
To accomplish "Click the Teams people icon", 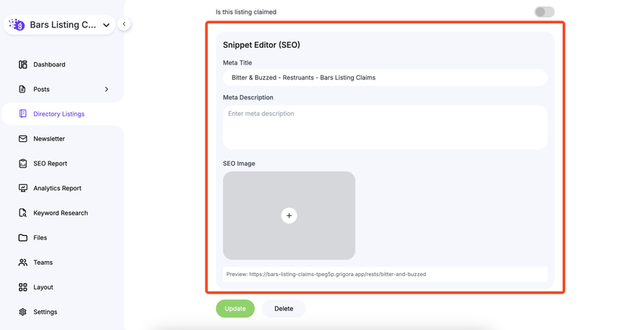I will click(23, 262).
